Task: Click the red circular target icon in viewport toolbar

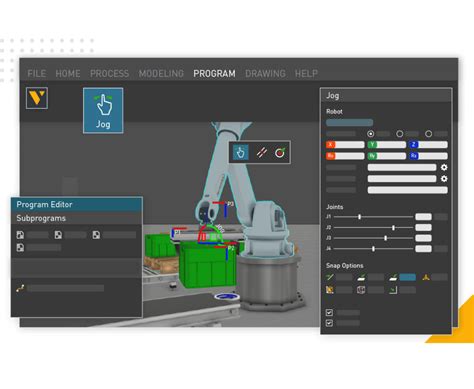Action: pos(280,153)
